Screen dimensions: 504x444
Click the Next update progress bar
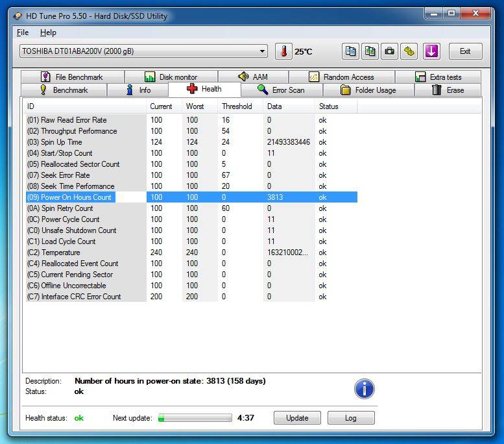(195, 417)
